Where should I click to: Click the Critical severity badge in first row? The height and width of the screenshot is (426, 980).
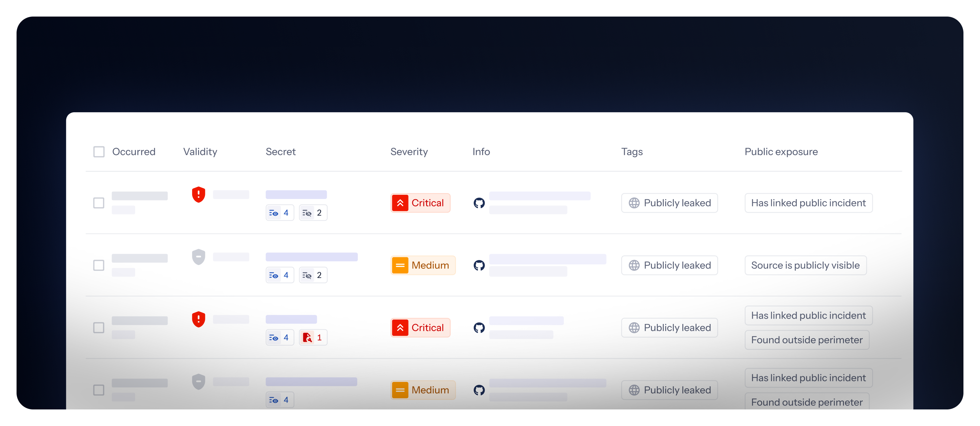coord(420,203)
